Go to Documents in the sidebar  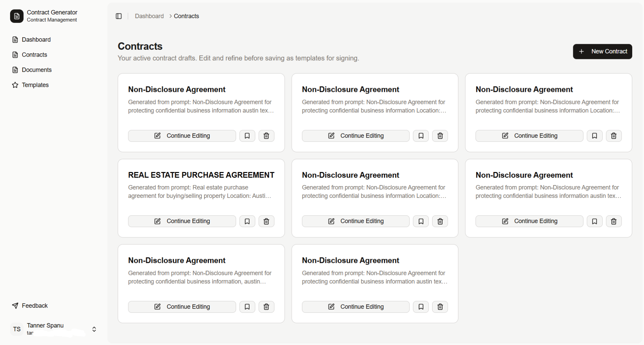coord(37,70)
